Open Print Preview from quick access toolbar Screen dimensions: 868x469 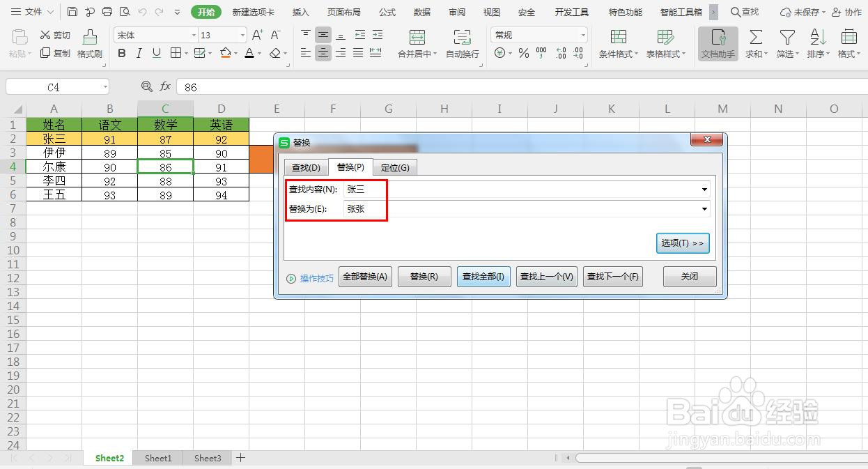click(x=125, y=12)
